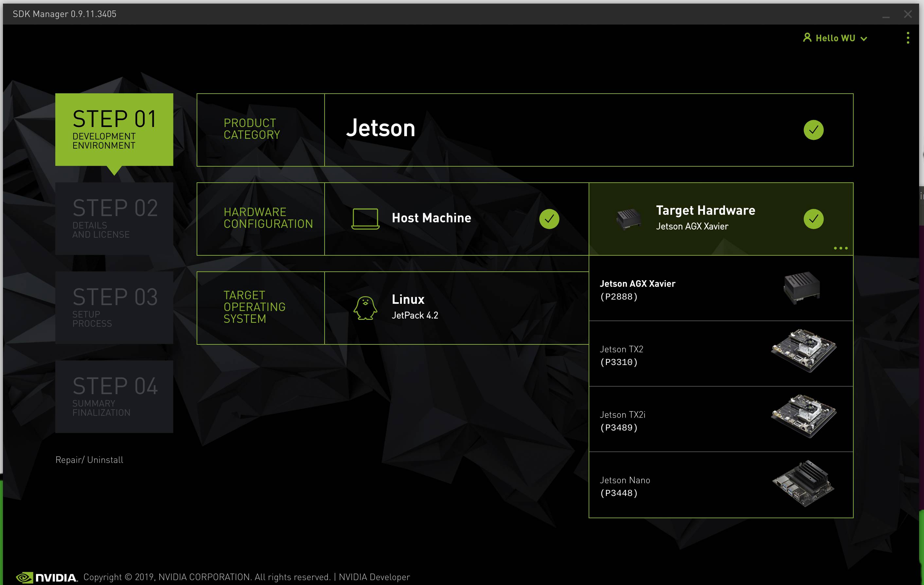The width and height of the screenshot is (924, 585).
Task: Click the Repair/ Uninstall link
Action: pos(89,460)
